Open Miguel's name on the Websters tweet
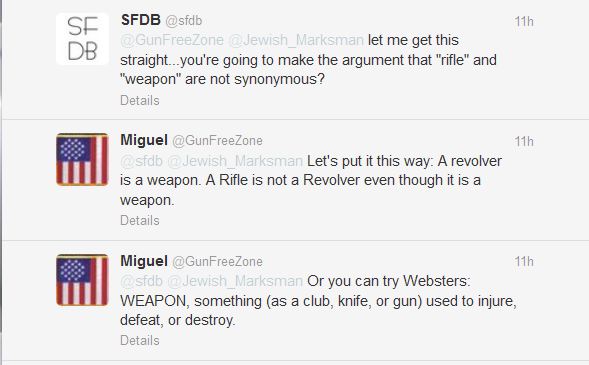The height and width of the screenshot is (365, 589). (144, 261)
